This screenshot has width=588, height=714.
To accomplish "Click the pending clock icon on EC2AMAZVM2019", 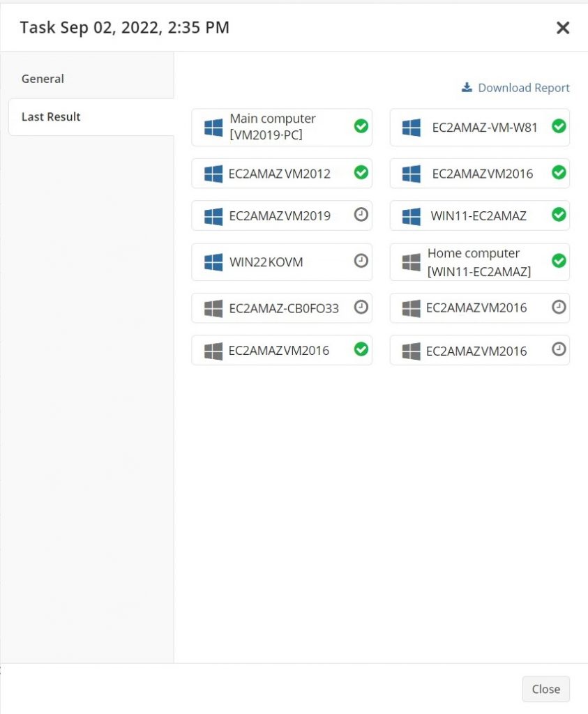I will [361, 215].
